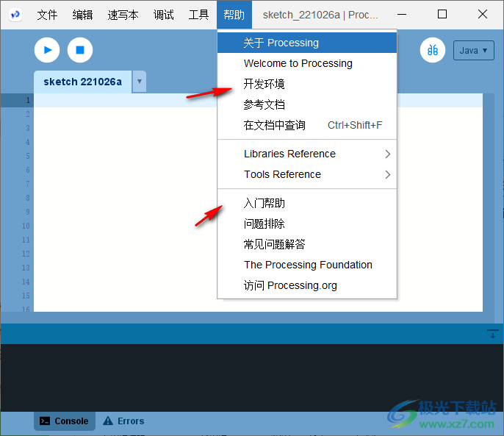Image resolution: width=504 pixels, height=436 pixels.
Task: Open the sketch tab dropdown arrow
Action: tap(140, 82)
